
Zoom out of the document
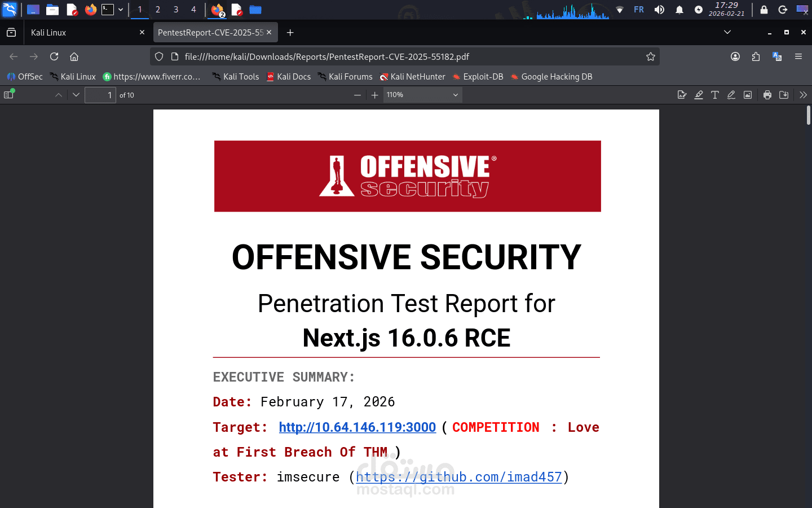[358, 94]
